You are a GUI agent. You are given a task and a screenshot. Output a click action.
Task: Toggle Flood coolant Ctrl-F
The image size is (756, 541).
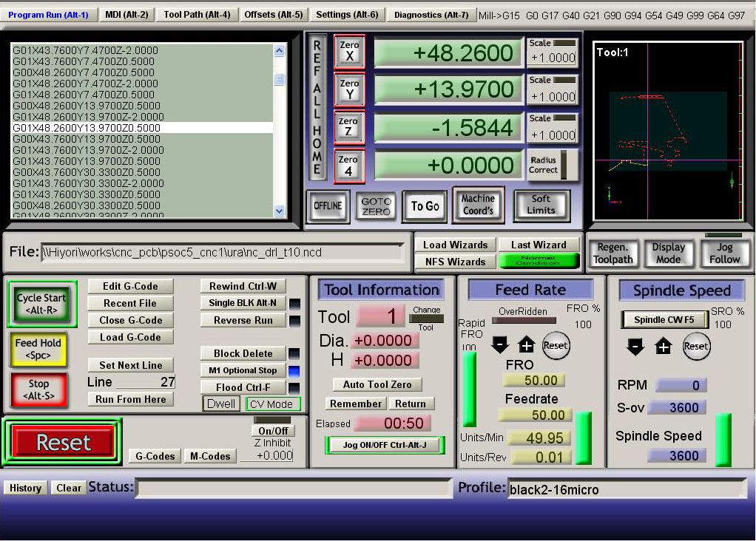[243, 387]
